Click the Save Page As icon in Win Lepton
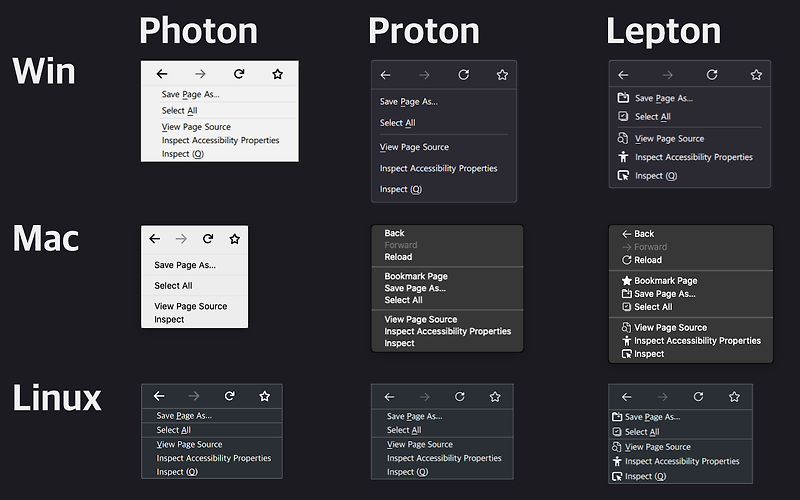 point(623,98)
